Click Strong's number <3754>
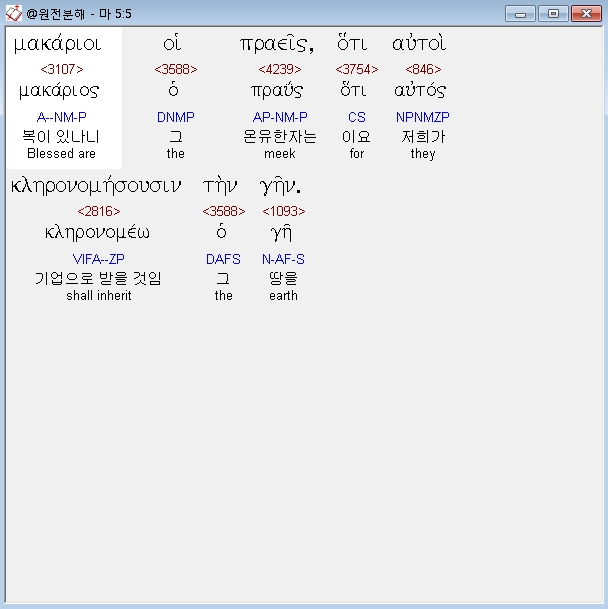Screen dimensions: 608x609 [x=357, y=69]
